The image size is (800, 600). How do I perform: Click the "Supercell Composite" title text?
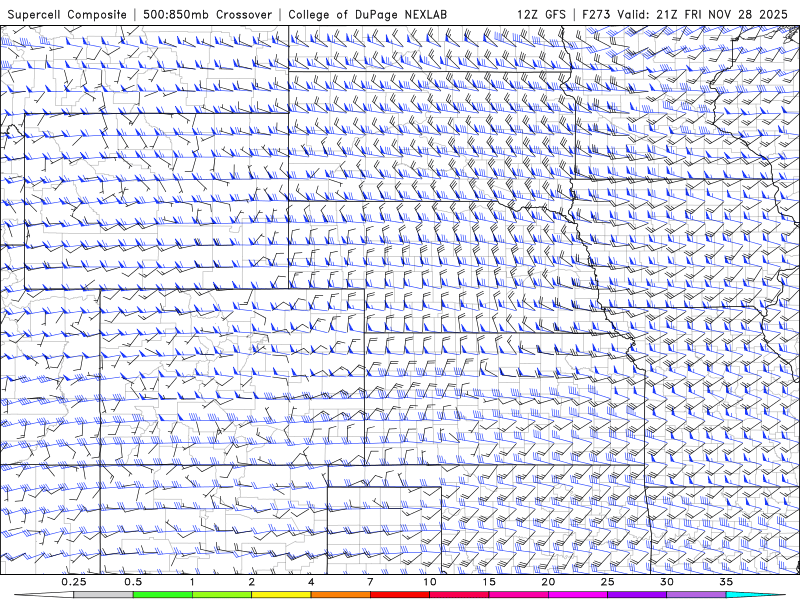point(67,14)
